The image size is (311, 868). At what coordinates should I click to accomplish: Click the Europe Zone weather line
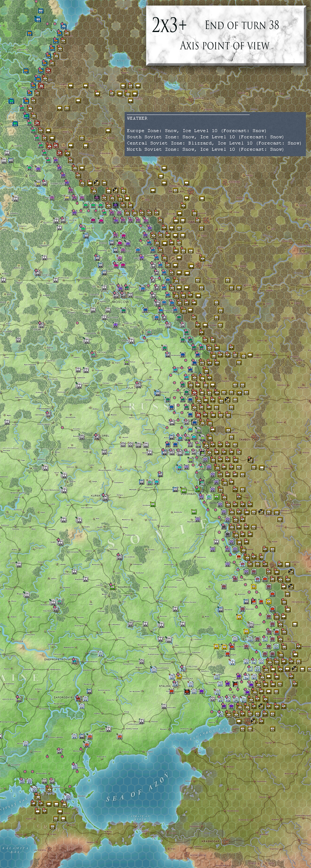(196, 130)
